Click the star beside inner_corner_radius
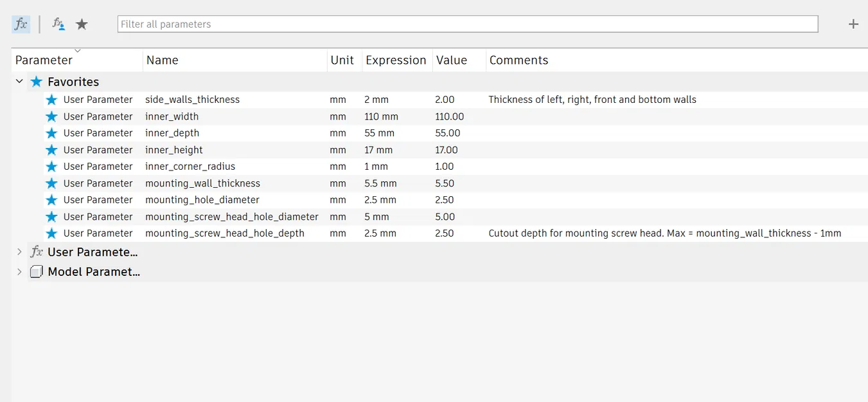This screenshot has height=402, width=868. [52, 167]
